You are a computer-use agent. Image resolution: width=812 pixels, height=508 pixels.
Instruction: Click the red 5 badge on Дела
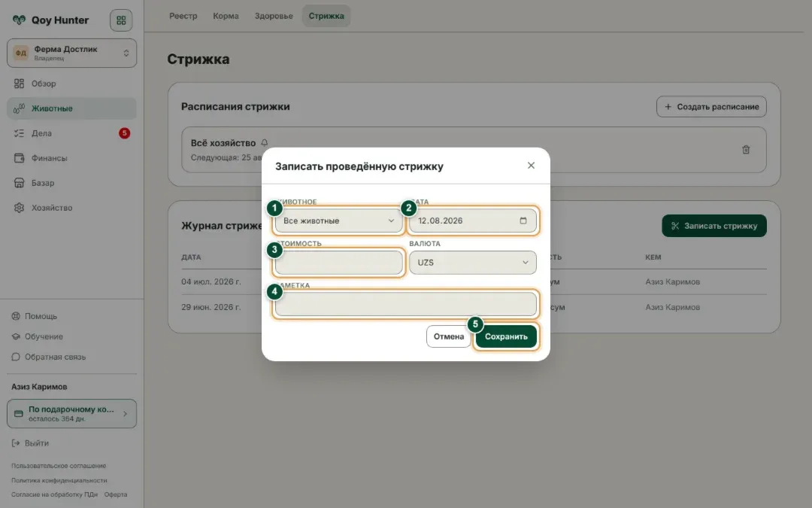coord(124,133)
